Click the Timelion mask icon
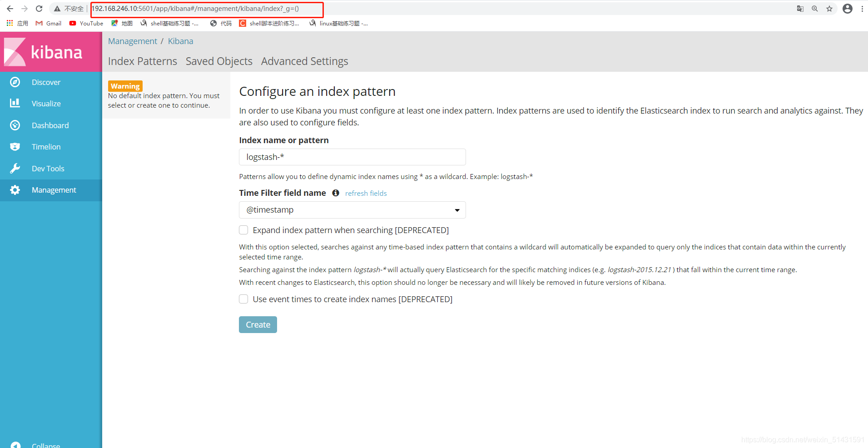This screenshot has height=448, width=868. (15, 147)
